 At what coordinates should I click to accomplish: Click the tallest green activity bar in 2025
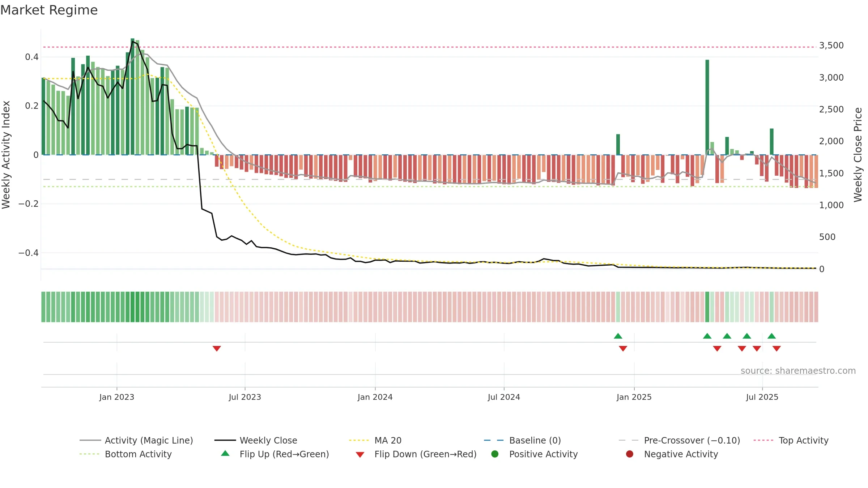point(707,107)
